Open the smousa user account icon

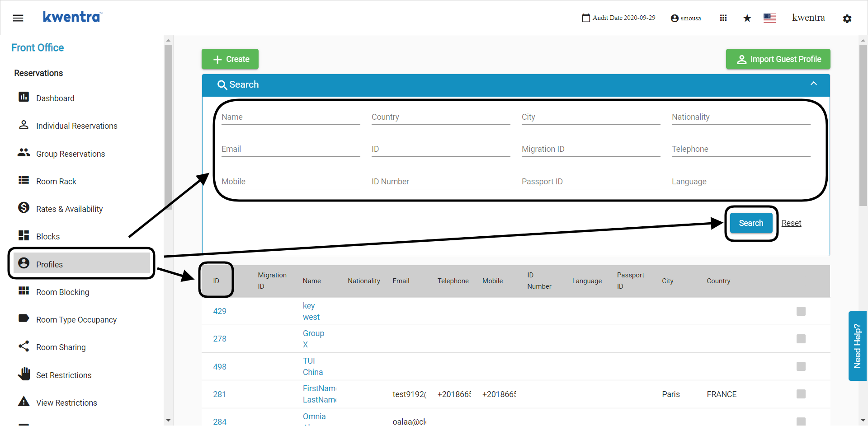pyautogui.click(x=675, y=18)
